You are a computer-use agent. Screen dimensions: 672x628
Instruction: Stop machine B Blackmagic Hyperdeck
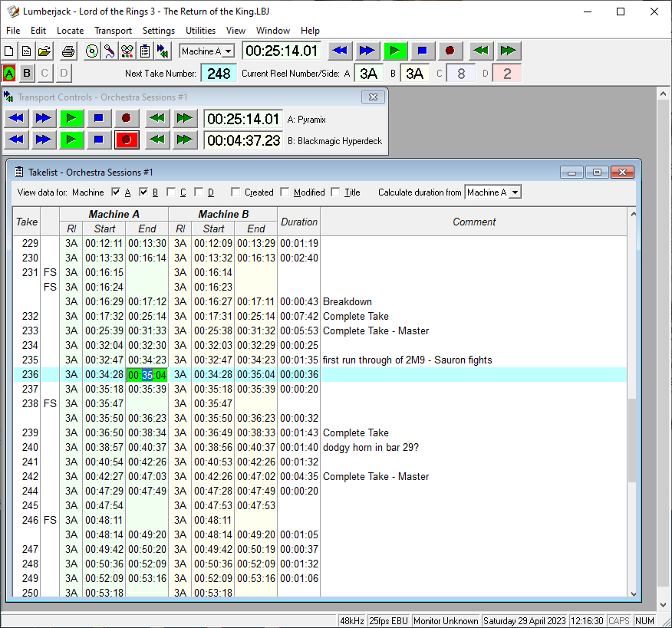tap(98, 140)
